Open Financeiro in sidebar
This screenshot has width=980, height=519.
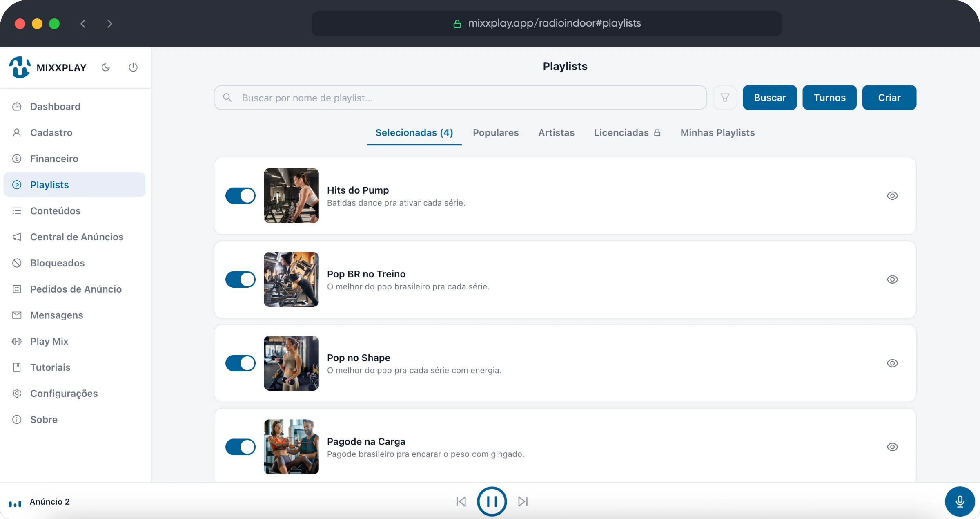pos(74,159)
